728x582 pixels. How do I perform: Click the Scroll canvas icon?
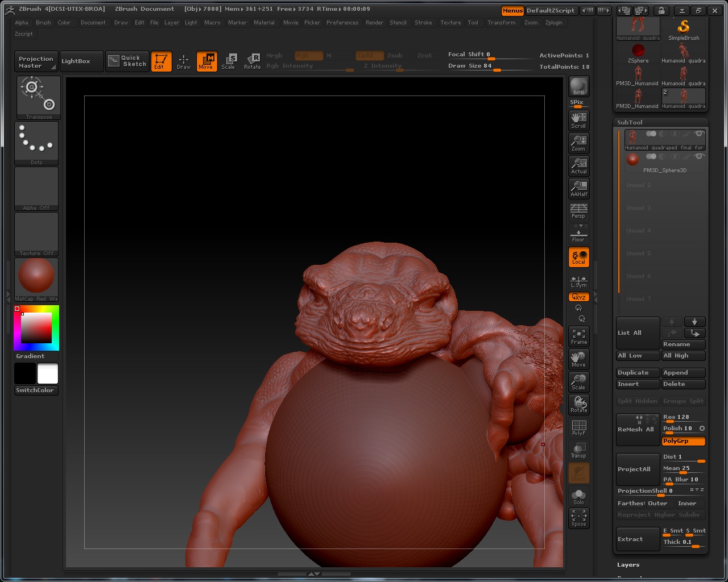578,120
